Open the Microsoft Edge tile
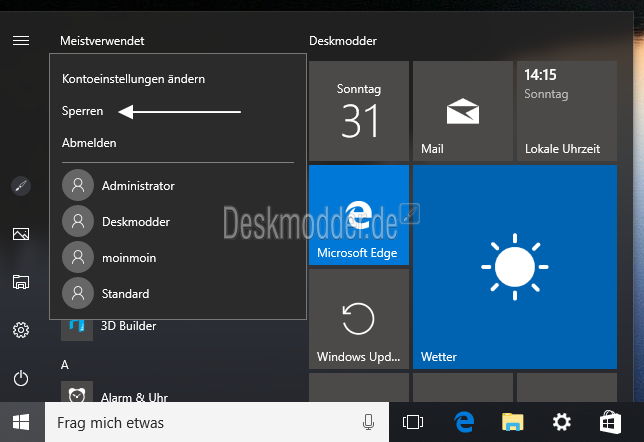The width and height of the screenshot is (644, 442). 359,215
